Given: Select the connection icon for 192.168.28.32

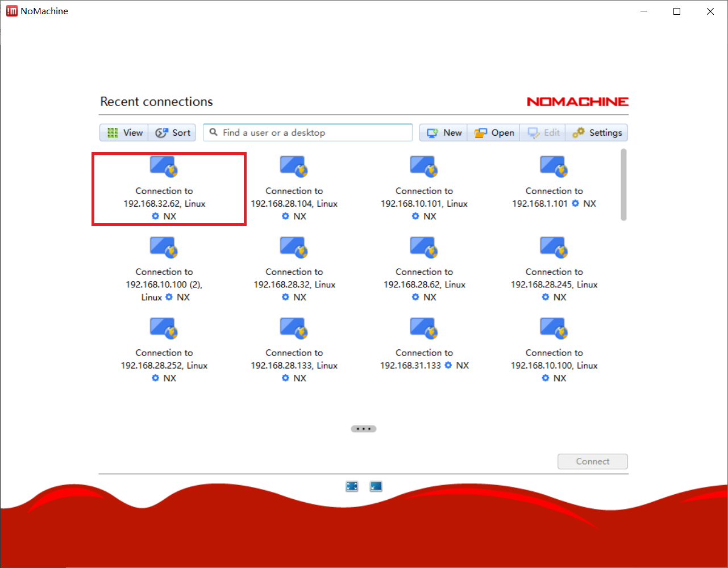Looking at the screenshot, I should (x=294, y=247).
